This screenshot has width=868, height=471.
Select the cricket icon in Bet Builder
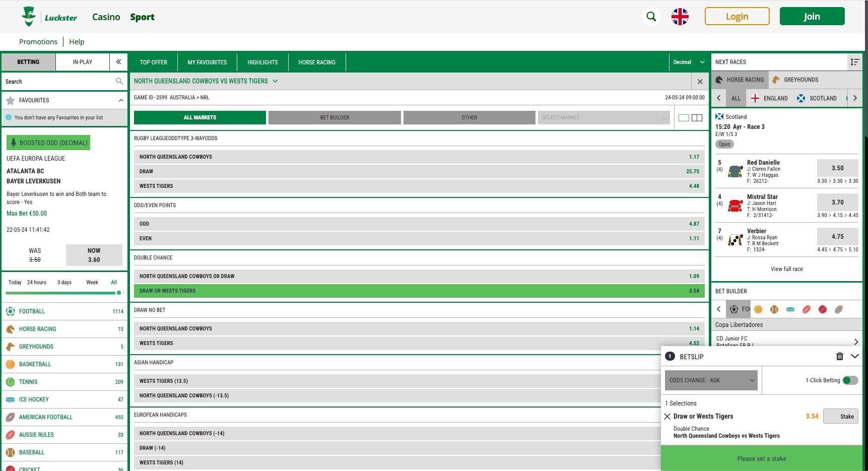pos(823,309)
